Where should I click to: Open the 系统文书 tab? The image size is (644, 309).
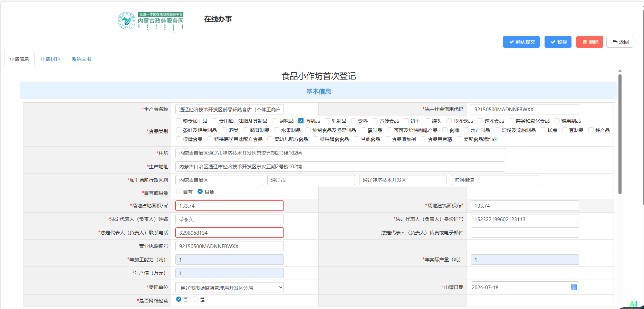(x=81, y=59)
